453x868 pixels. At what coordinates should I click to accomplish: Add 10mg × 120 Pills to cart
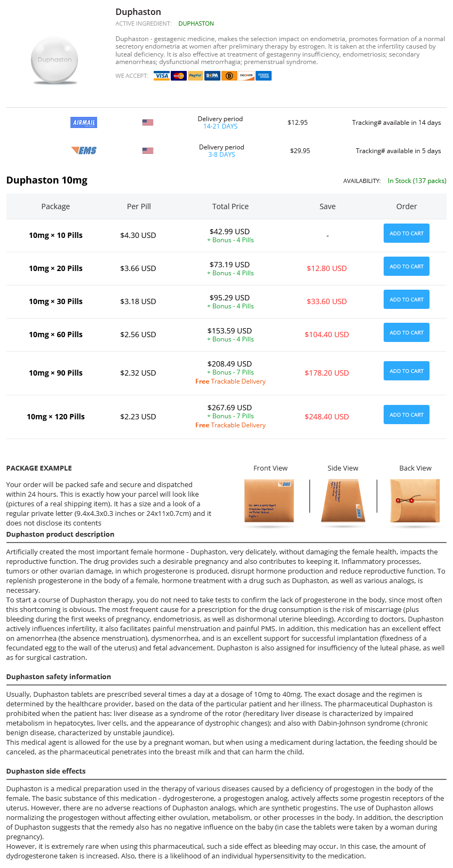pos(406,415)
